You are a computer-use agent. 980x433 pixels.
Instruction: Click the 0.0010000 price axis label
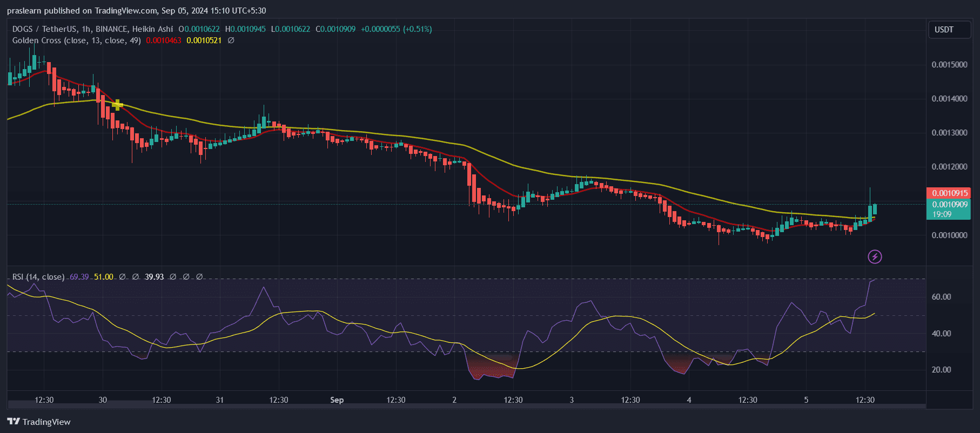click(x=949, y=235)
